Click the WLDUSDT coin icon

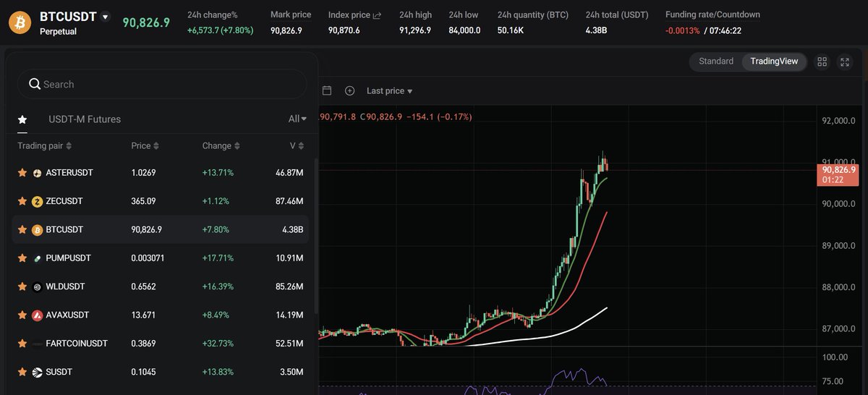click(x=38, y=286)
